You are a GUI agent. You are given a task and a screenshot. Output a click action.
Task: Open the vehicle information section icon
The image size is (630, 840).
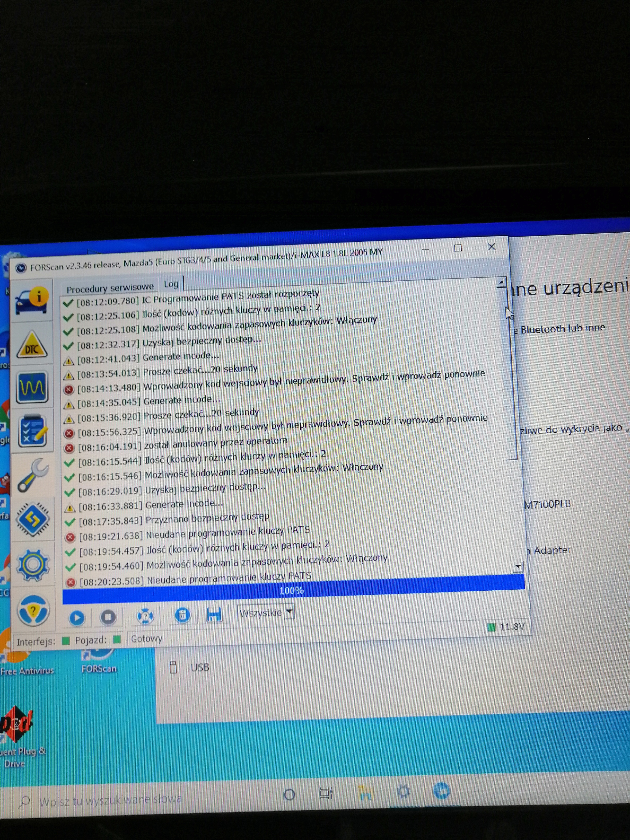click(x=32, y=301)
